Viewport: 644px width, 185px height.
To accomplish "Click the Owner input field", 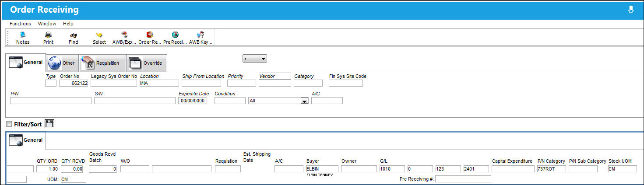I will (359, 169).
